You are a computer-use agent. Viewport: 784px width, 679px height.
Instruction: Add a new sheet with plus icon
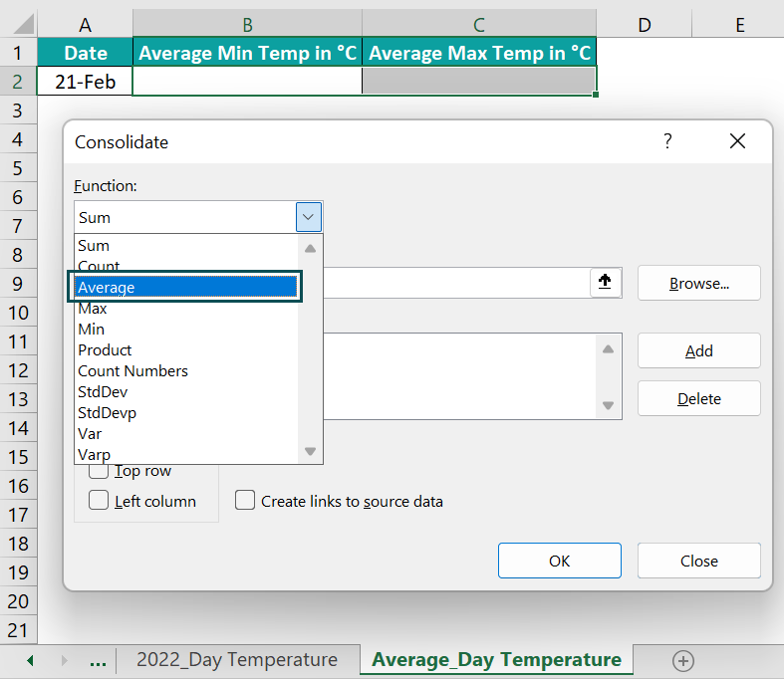pyautogui.click(x=683, y=660)
